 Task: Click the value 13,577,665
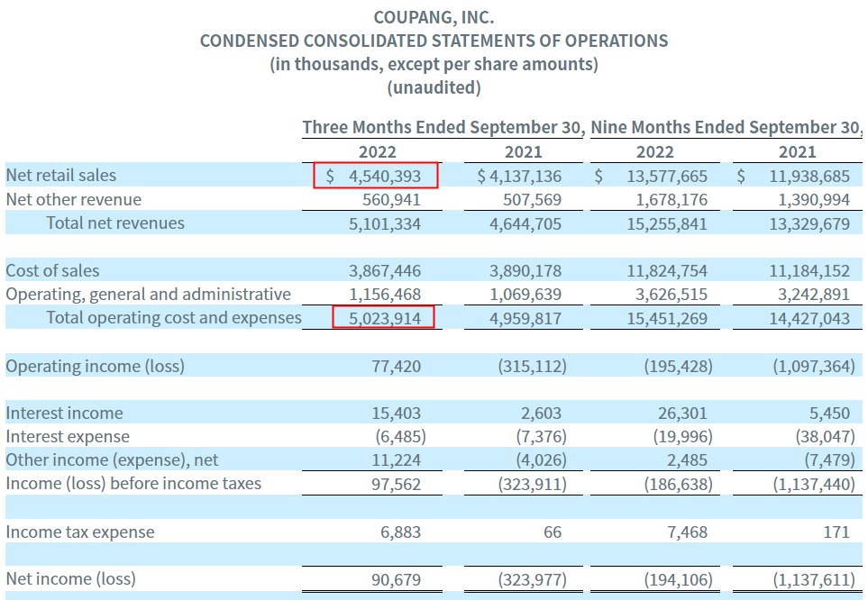[x=666, y=176]
